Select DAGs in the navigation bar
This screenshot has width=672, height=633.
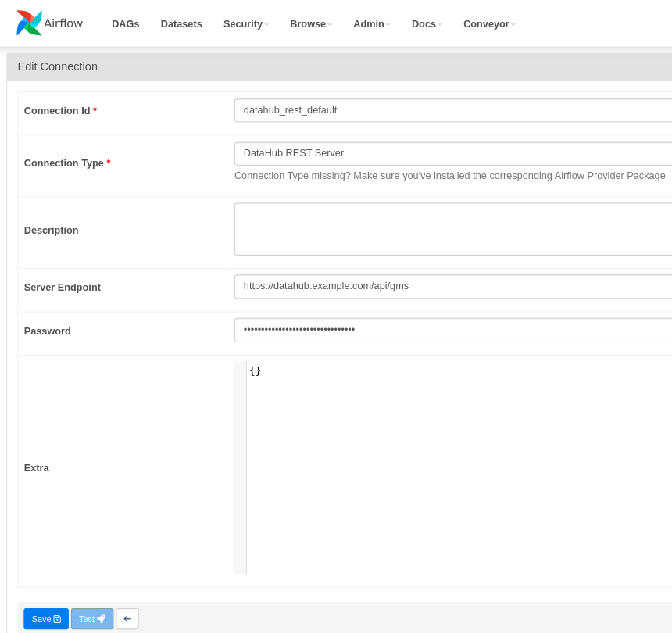125,23
